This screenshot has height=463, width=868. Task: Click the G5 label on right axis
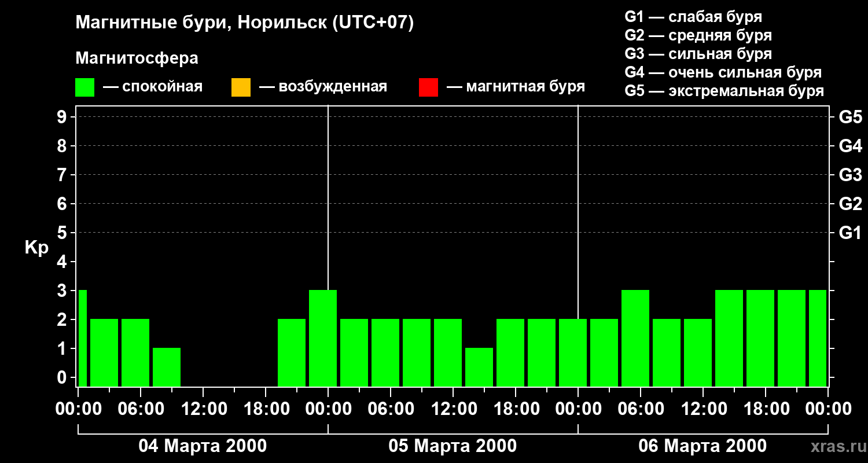tap(850, 117)
